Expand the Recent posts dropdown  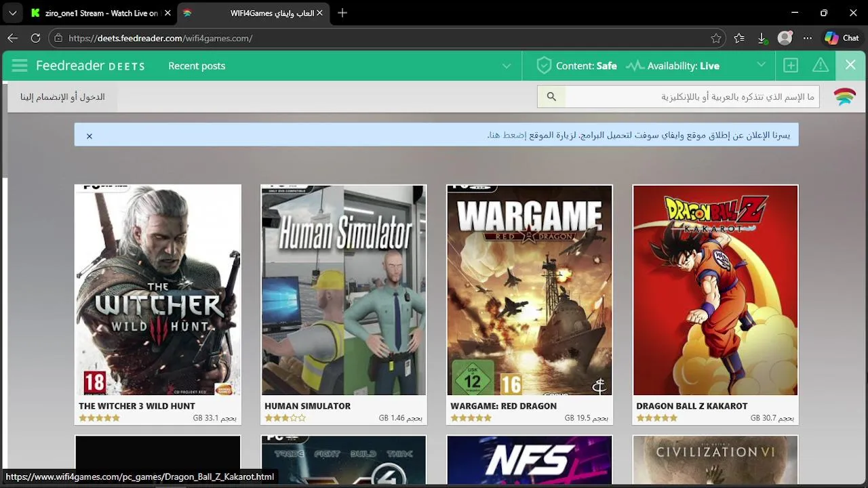tap(507, 66)
